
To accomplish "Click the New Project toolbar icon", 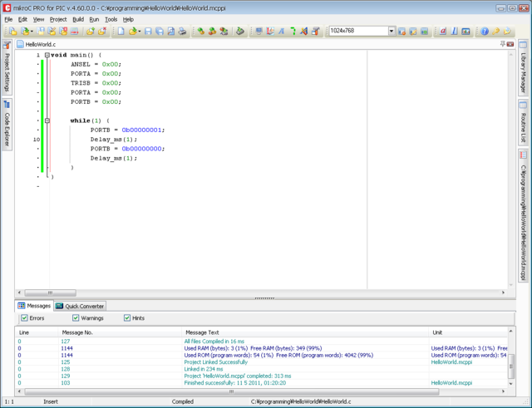I will [x=13, y=32].
